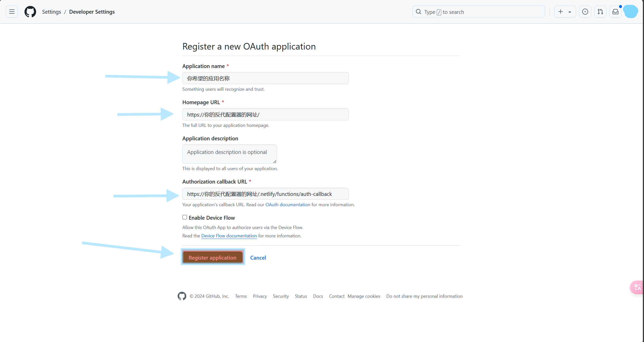The width and height of the screenshot is (644, 342).
Task: Enable Device Flow checkbox
Action: tap(185, 217)
